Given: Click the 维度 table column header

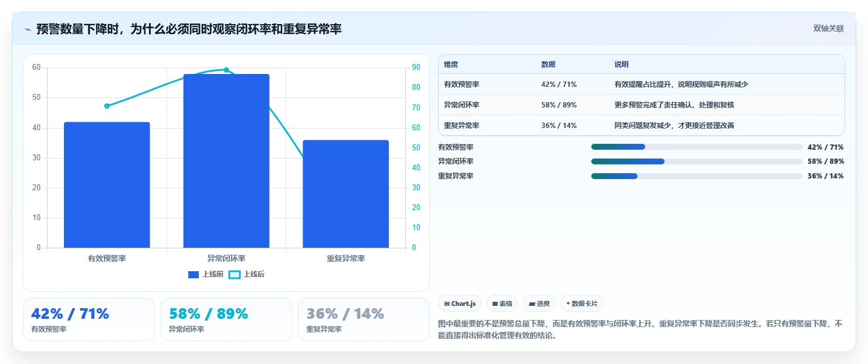Looking at the screenshot, I should pos(451,64).
